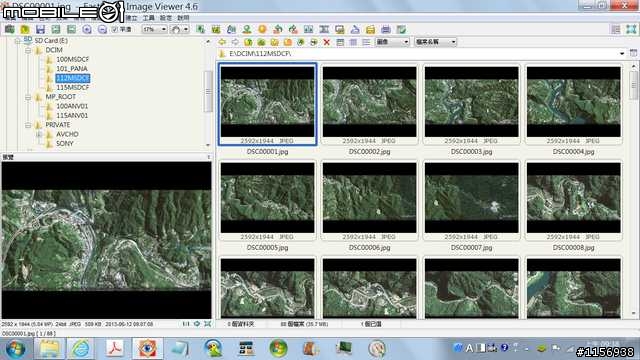Collapse the MP_ROOT folder node

coord(28,97)
